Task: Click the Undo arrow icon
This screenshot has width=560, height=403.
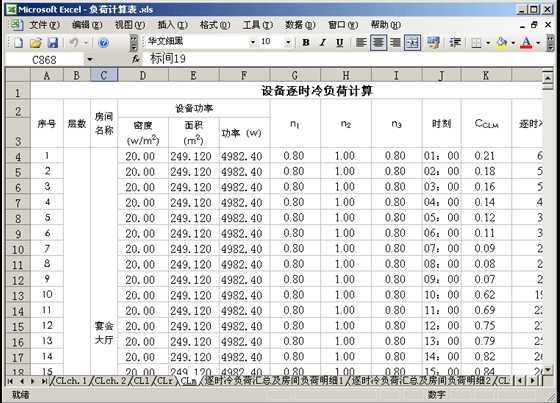Action: (74, 43)
